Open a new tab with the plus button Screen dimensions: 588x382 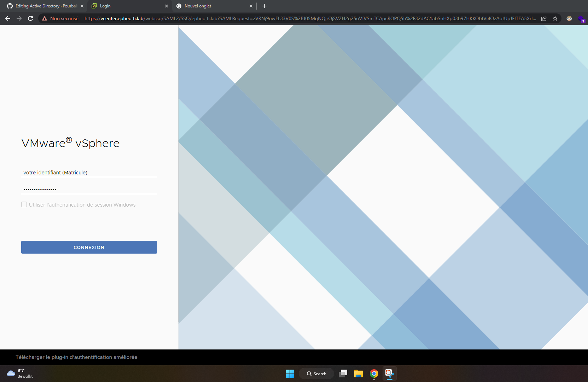pyautogui.click(x=264, y=6)
